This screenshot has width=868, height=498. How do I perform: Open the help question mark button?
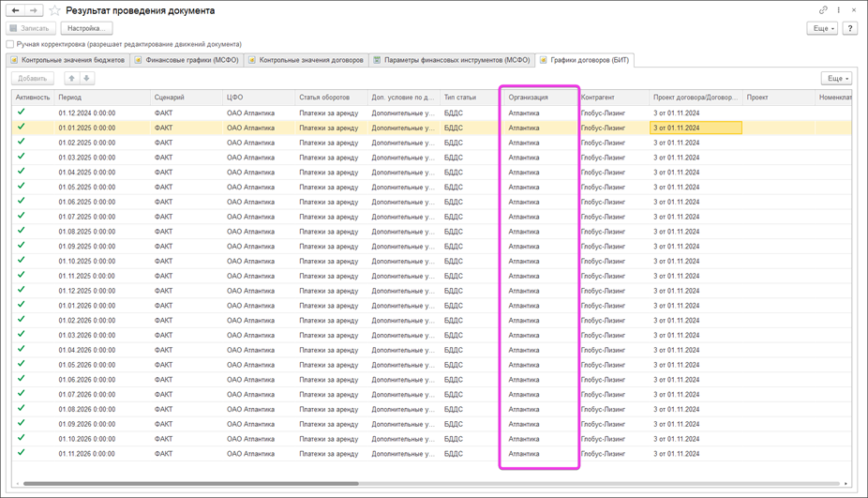[x=849, y=28]
